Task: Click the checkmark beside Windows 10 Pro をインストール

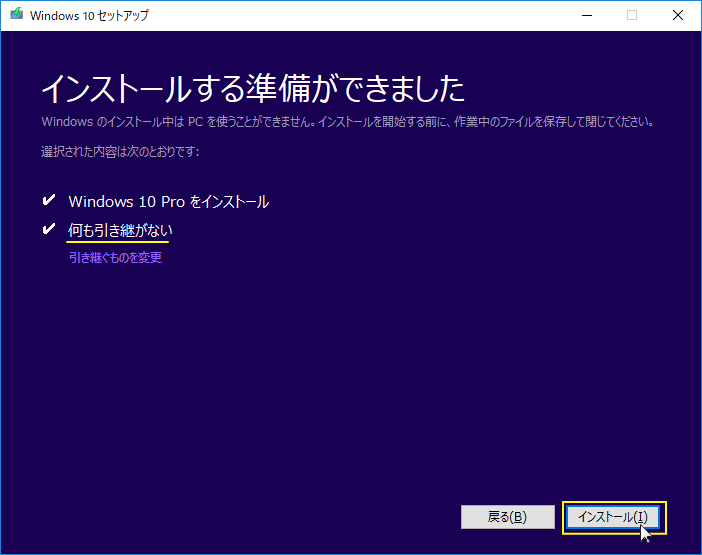Action: (48, 200)
